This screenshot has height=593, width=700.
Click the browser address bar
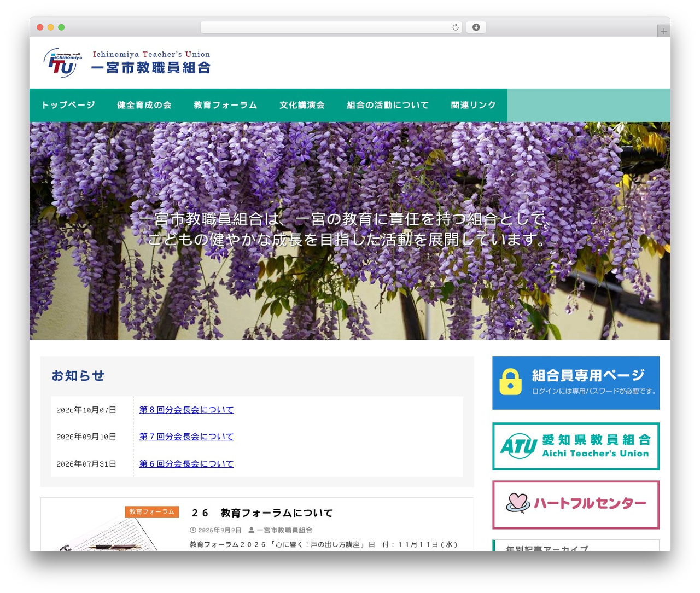[x=331, y=27]
